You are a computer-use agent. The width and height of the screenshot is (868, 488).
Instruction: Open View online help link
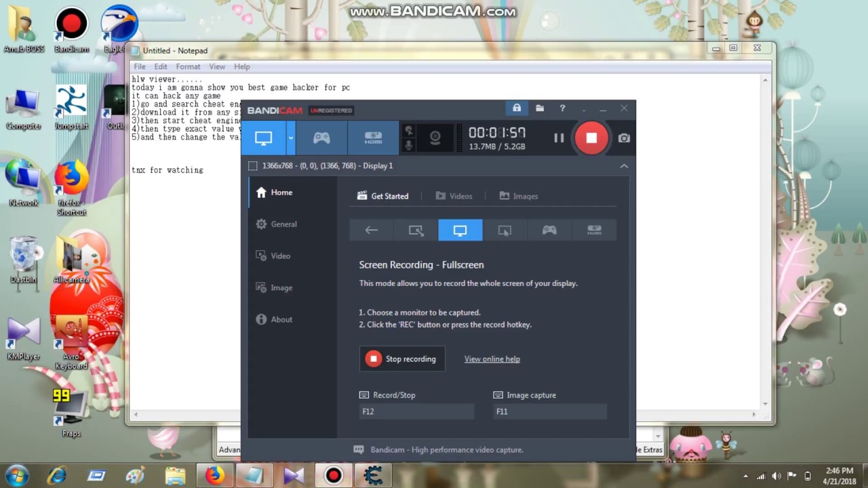click(492, 359)
